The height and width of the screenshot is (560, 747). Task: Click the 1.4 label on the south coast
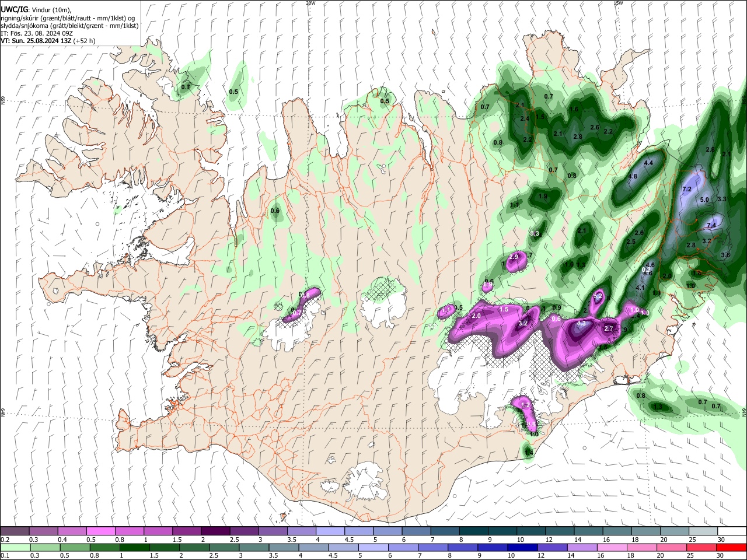coord(529,452)
